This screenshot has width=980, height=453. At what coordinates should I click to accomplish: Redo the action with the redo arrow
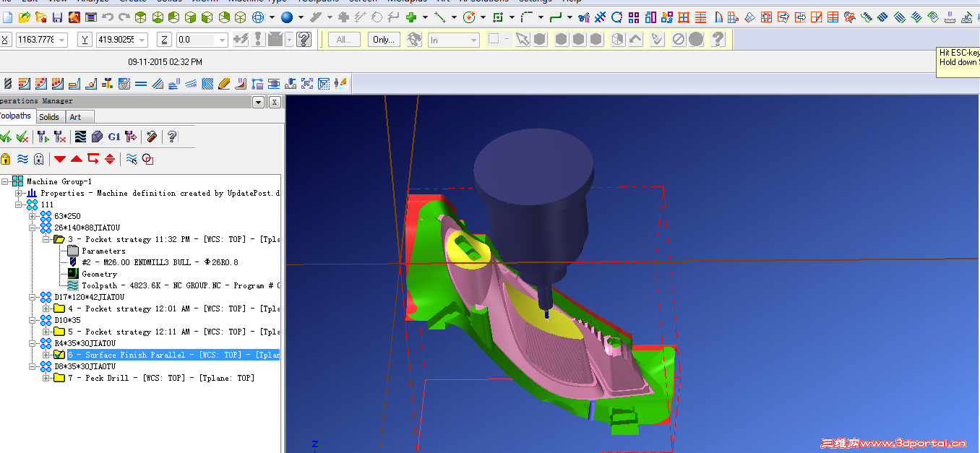(x=124, y=17)
